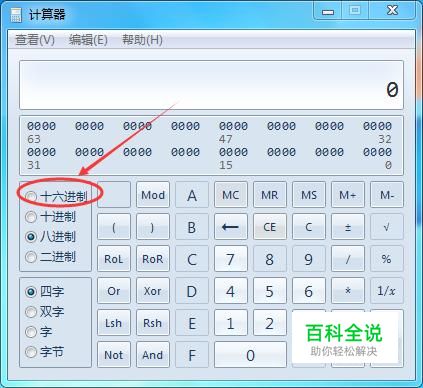This screenshot has width=423, height=388.
Task: Click the Not bitwise button
Action: (x=114, y=355)
